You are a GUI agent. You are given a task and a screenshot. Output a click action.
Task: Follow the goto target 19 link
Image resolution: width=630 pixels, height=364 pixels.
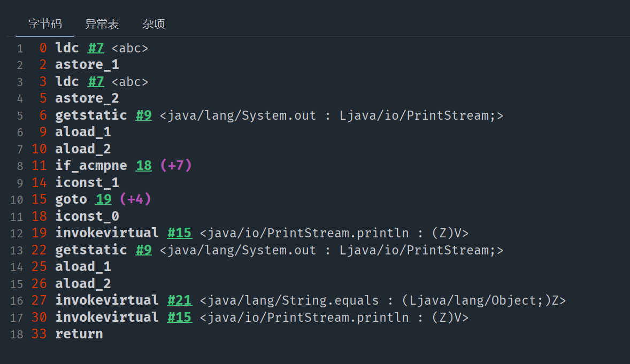(103, 199)
